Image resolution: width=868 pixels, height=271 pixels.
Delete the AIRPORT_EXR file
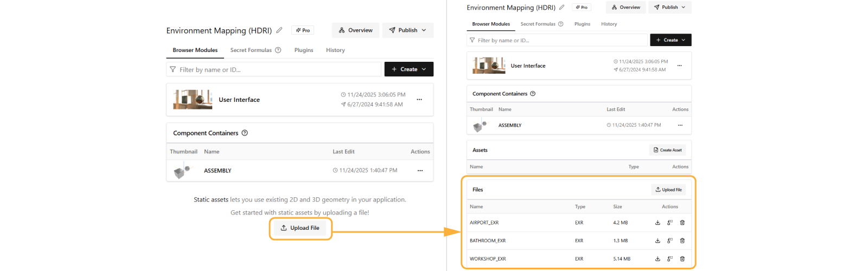pos(682,223)
